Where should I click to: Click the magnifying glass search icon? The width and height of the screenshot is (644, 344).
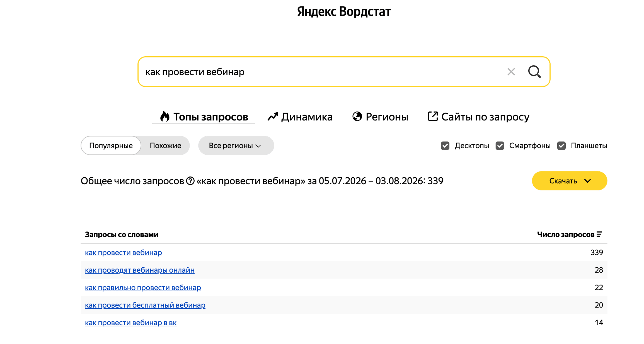(534, 72)
